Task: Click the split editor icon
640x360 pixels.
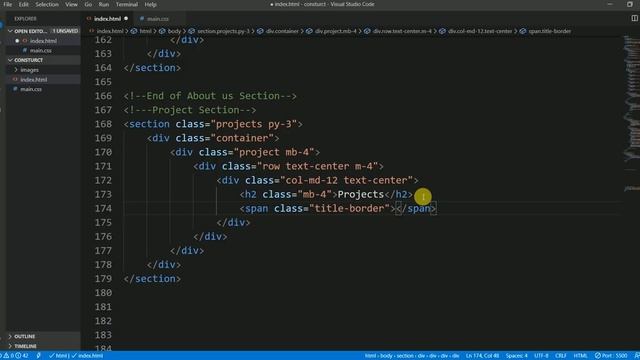Action: [634, 18]
